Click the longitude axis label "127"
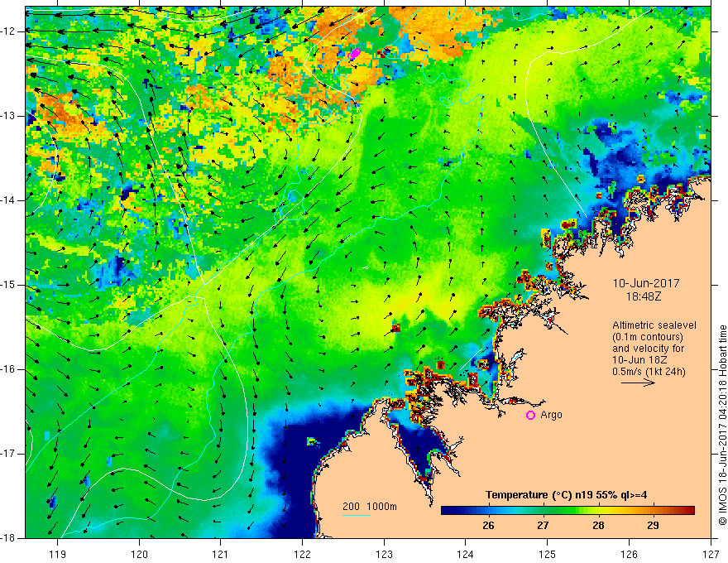 [711, 555]
